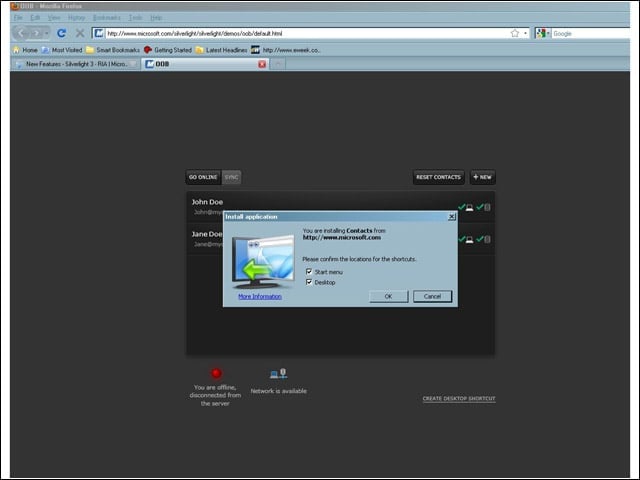Open the eweek.com bookmark
Image resolution: width=640 pixels, height=480 pixels.
pos(285,50)
